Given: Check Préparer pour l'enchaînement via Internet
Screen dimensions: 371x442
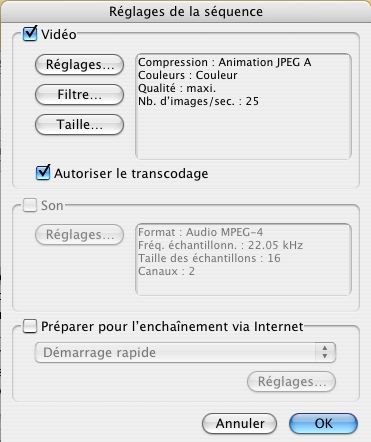Looking at the screenshot, I should (x=30, y=326).
